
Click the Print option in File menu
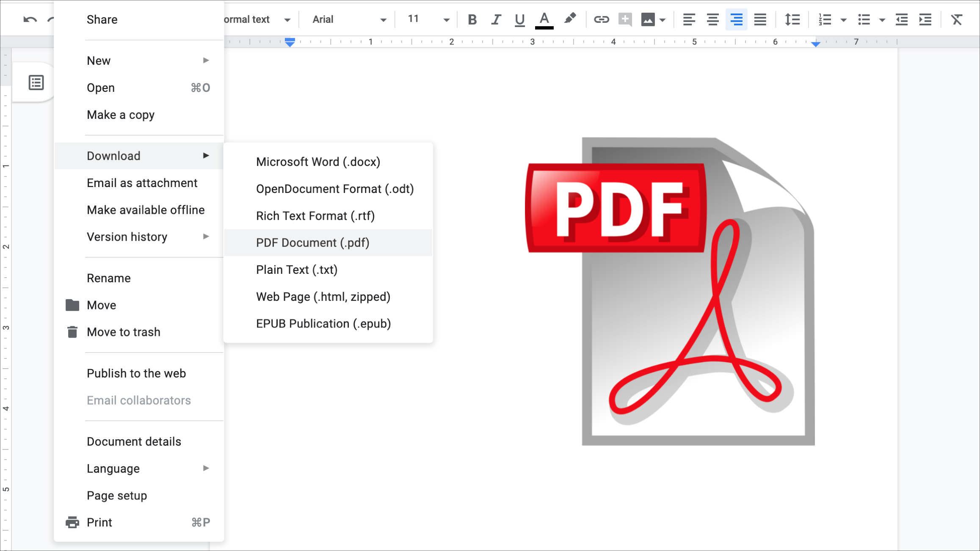(99, 522)
